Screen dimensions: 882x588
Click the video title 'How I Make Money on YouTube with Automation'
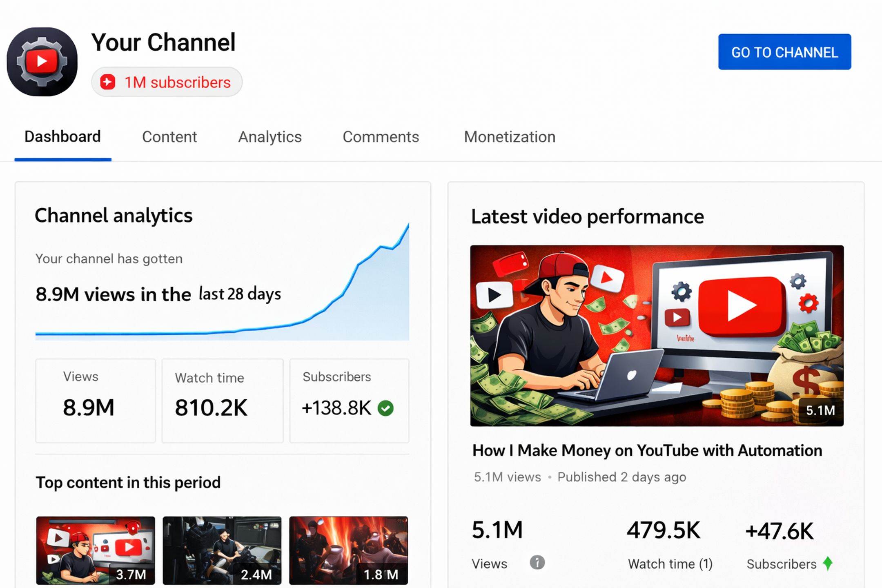coord(647,450)
